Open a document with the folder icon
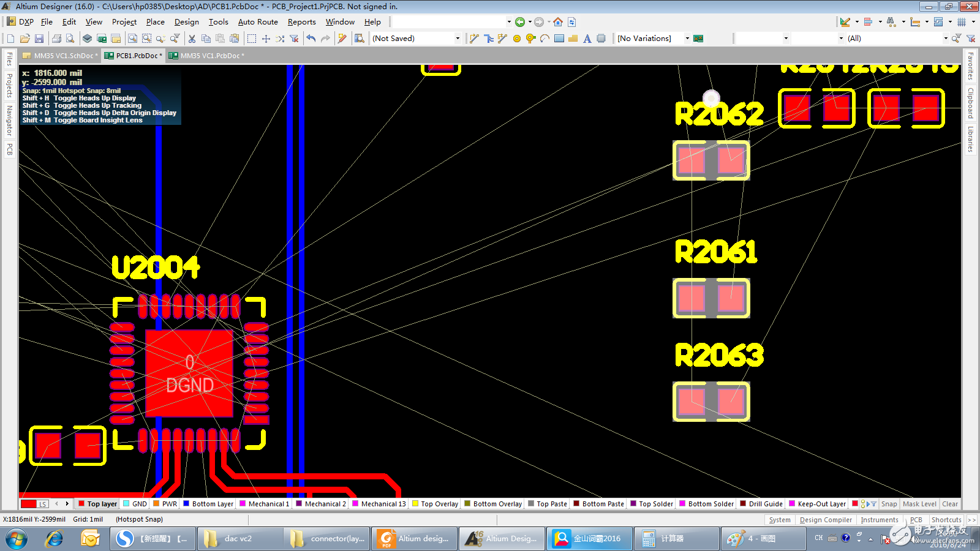The width and height of the screenshot is (980, 551). point(24,39)
